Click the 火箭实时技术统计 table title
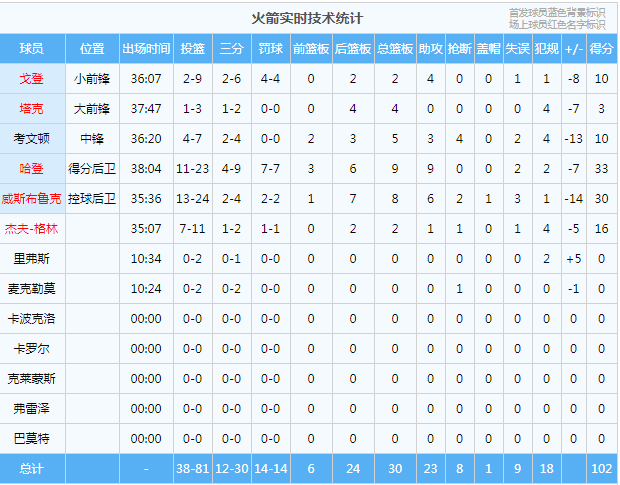This screenshot has height=485, width=620. (307, 19)
